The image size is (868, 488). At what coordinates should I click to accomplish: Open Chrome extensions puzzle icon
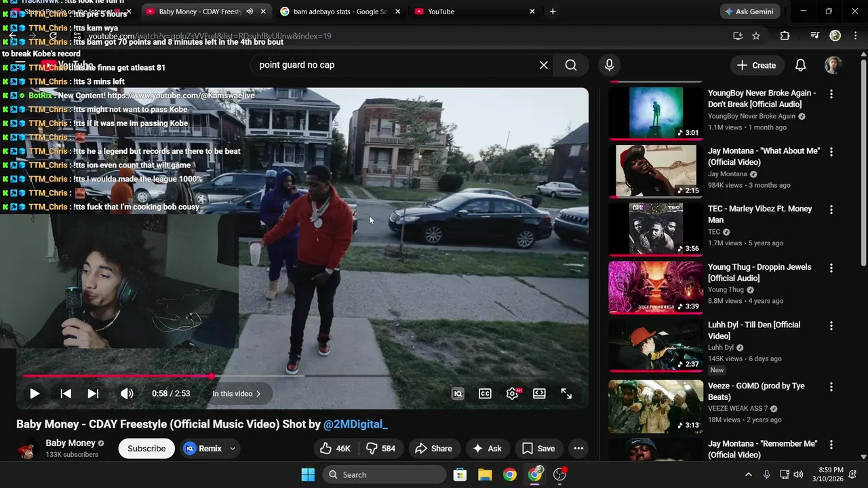click(x=785, y=36)
